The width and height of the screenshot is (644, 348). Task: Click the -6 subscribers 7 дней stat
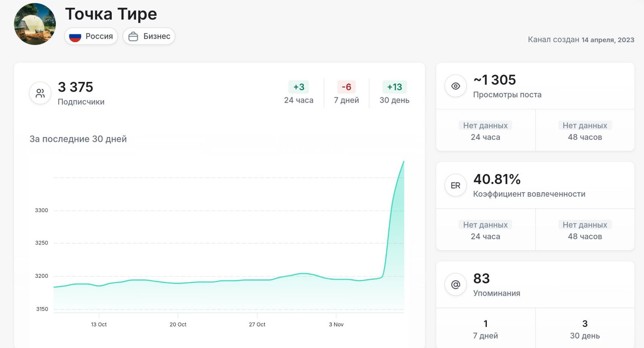coord(346,93)
